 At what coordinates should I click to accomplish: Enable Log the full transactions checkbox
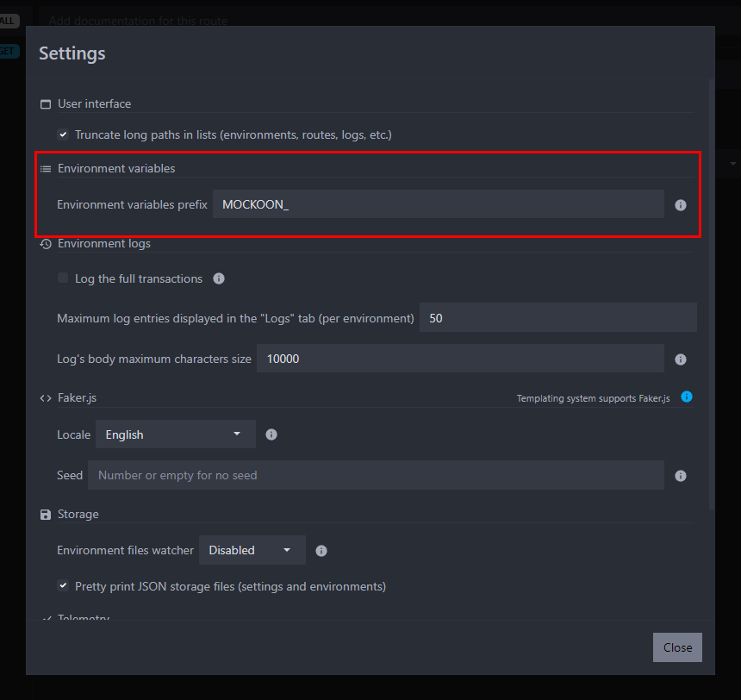63,278
